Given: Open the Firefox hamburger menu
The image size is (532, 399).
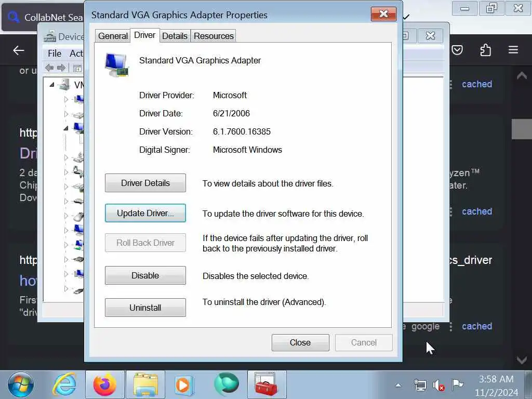Looking at the screenshot, I should (513, 50).
